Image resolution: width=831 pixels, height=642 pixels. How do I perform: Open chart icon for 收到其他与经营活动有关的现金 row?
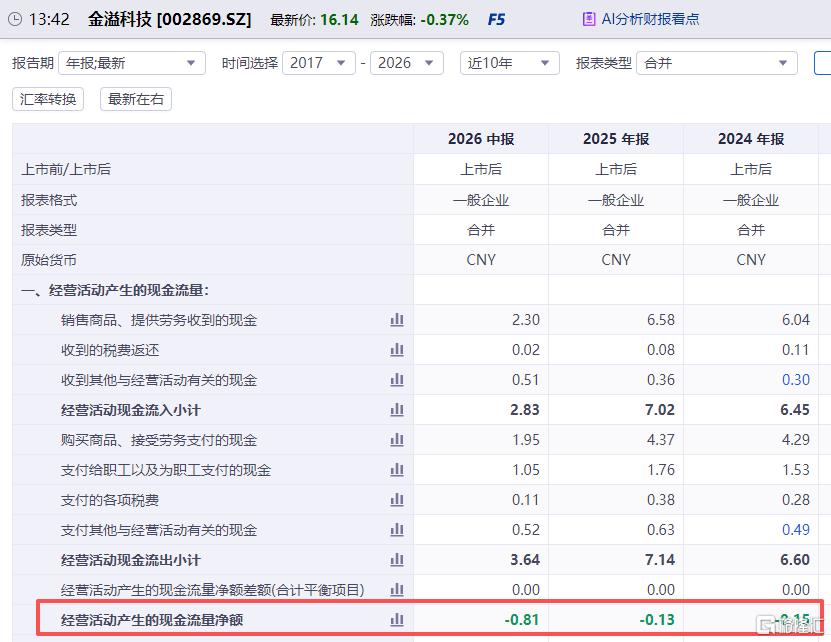(x=397, y=380)
